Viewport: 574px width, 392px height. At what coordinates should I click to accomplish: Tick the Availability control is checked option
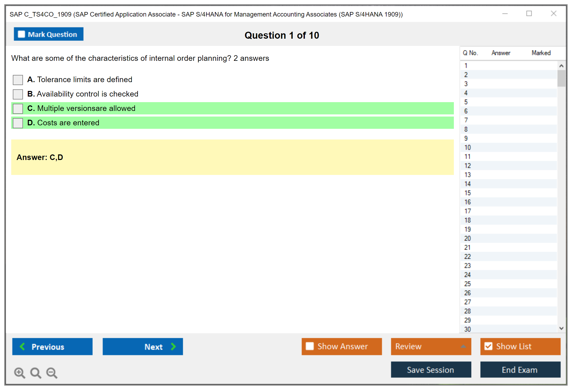pos(18,94)
